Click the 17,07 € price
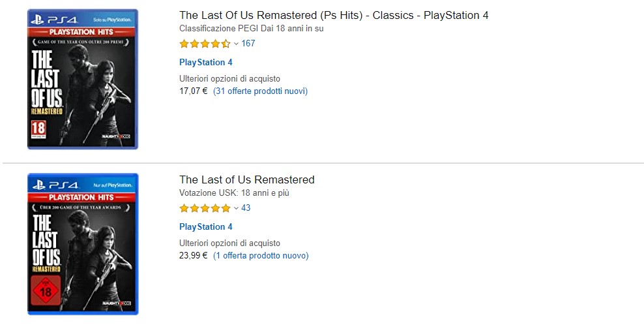This screenshot has height=327, width=644. (x=193, y=91)
